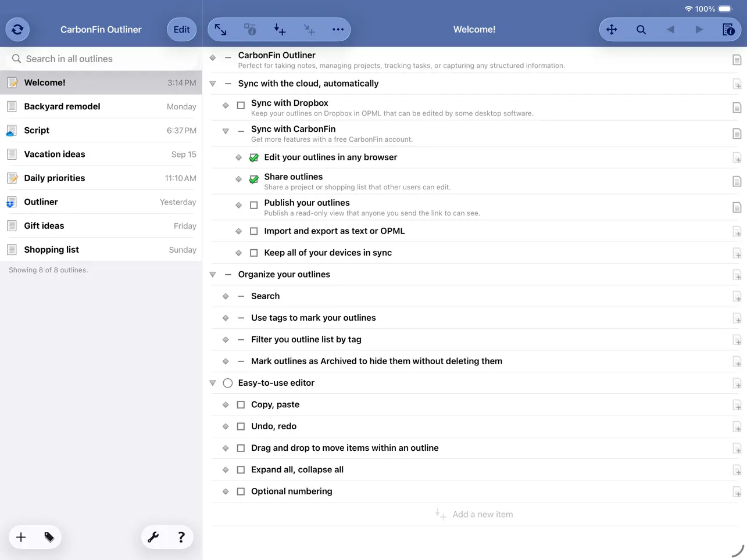Image resolution: width=747 pixels, height=560 pixels.
Task: Click the Edit button above the outline list
Action: pos(181,29)
